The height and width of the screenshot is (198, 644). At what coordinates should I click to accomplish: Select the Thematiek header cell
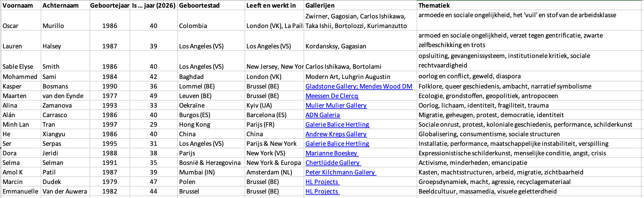point(529,5)
